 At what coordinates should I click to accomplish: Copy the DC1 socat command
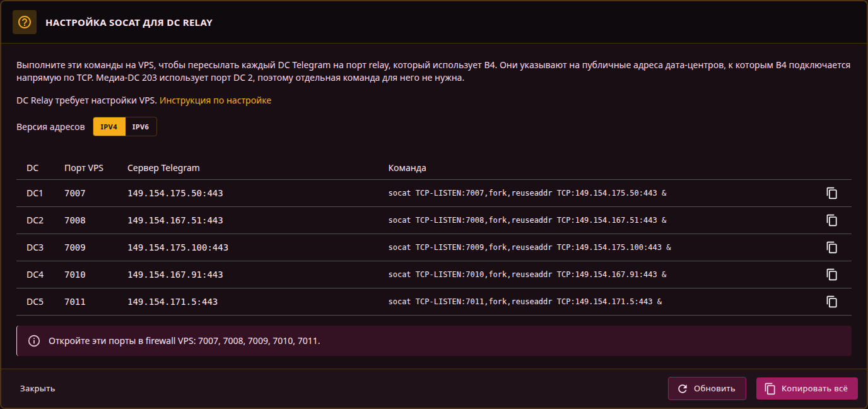832,193
